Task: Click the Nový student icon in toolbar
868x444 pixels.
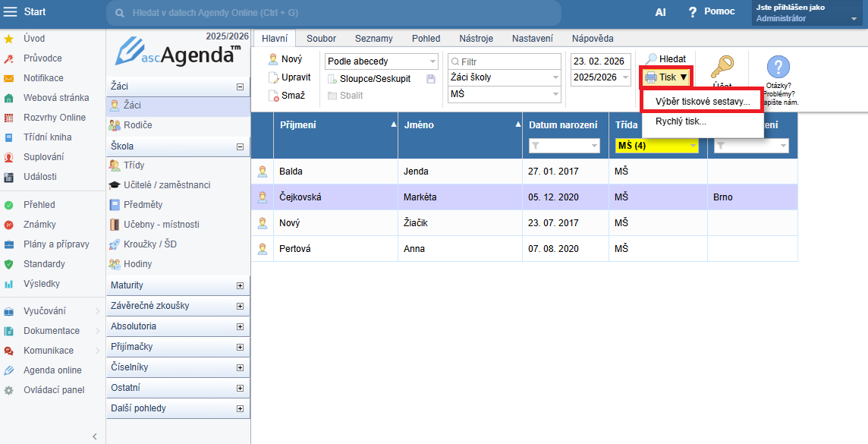Action: click(x=273, y=59)
